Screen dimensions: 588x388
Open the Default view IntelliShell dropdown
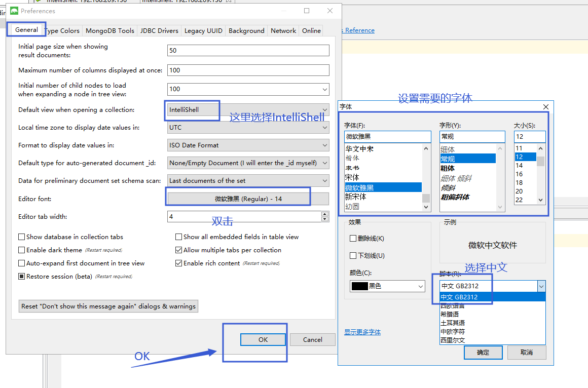[248, 110]
